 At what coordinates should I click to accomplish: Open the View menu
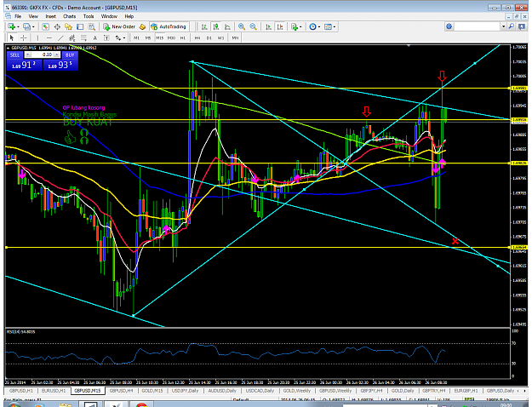click(33, 16)
